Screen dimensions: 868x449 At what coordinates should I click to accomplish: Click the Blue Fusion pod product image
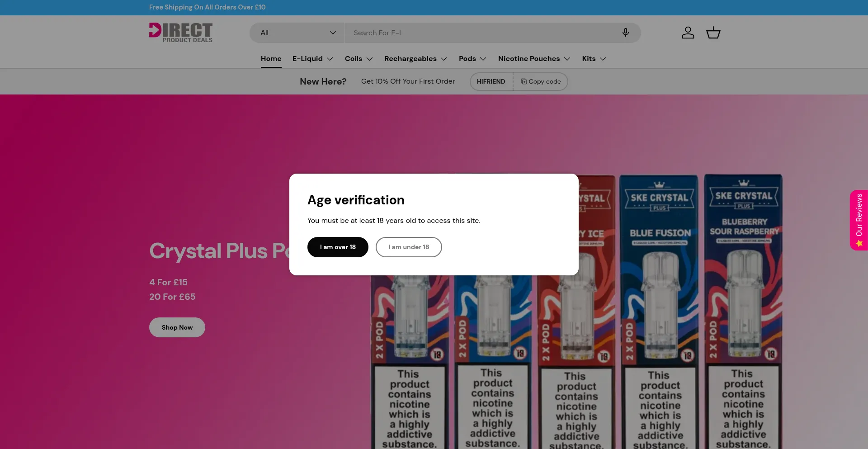pyautogui.click(x=659, y=312)
